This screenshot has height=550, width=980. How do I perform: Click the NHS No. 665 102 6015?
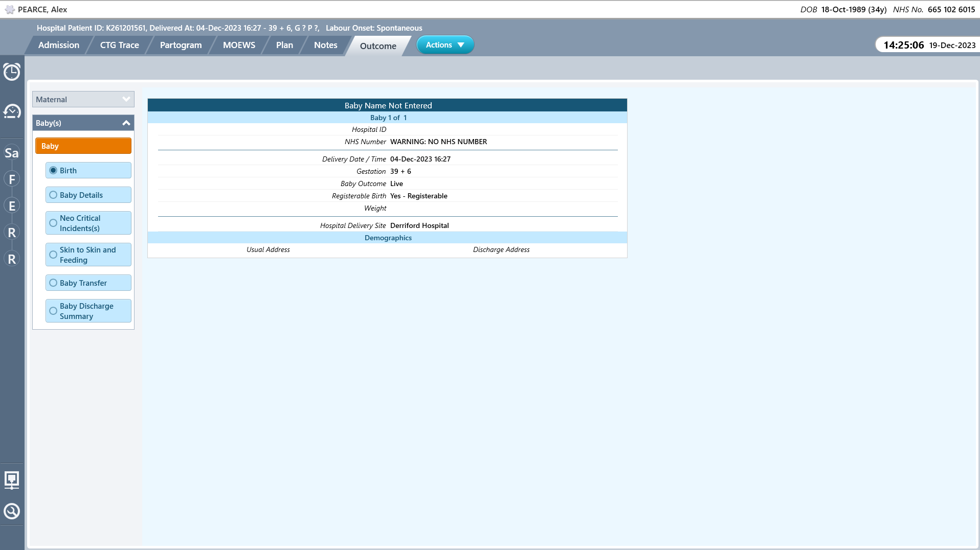[x=934, y=9]
